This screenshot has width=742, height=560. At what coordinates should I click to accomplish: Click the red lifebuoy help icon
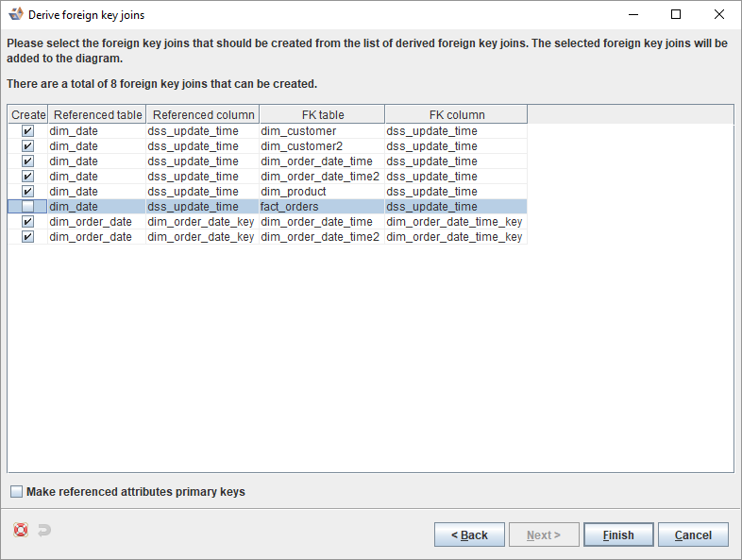21,530
